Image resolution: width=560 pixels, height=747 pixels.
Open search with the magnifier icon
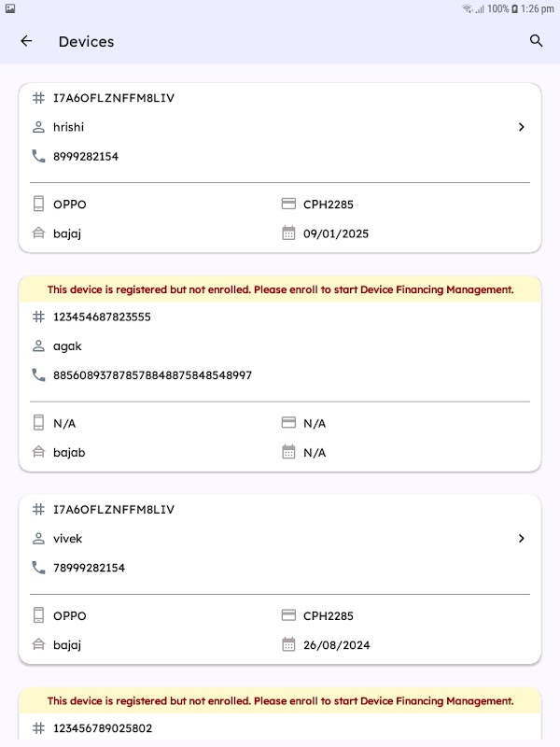click(536, 41)
